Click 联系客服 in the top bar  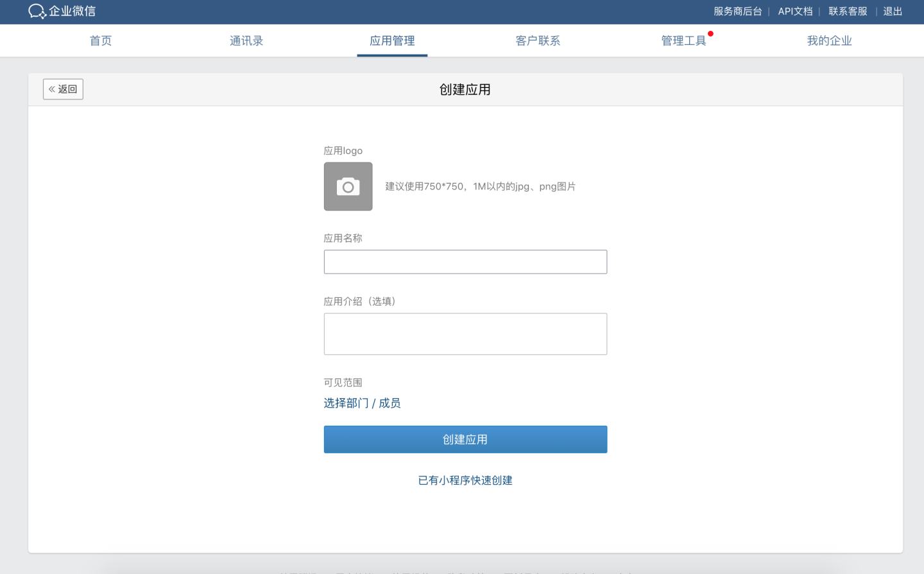click(847, 12)
